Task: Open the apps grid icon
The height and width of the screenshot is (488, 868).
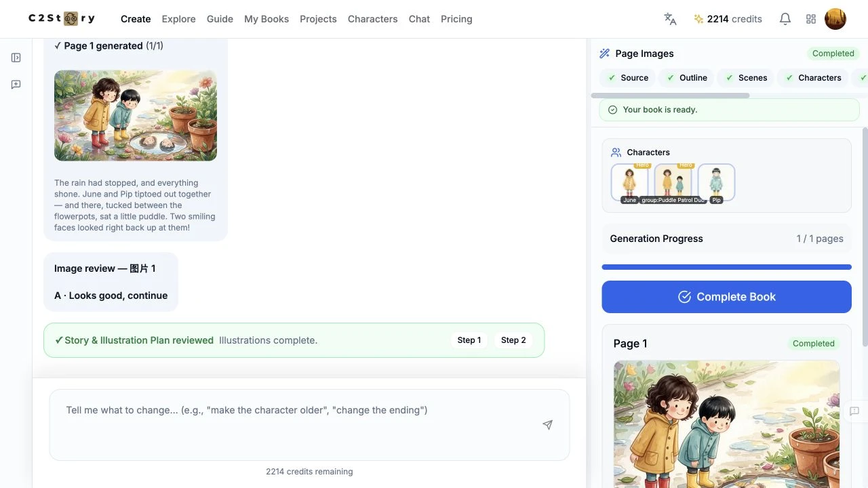Action: tap(811, 19)
